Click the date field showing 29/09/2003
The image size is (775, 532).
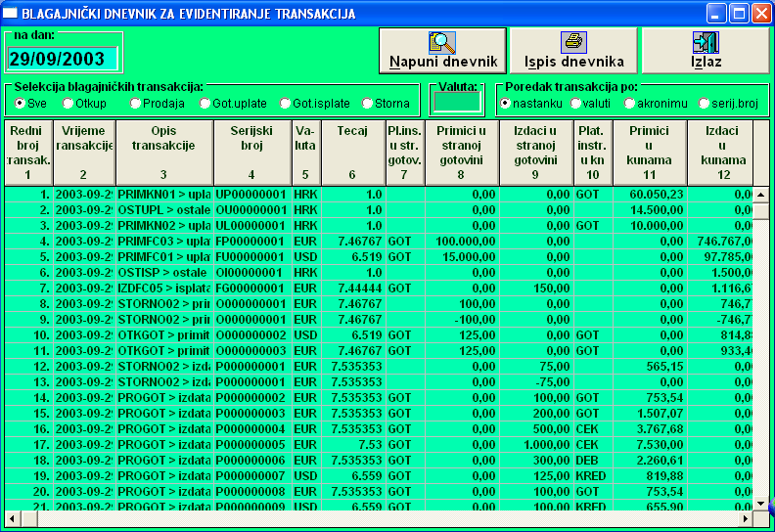62,59
